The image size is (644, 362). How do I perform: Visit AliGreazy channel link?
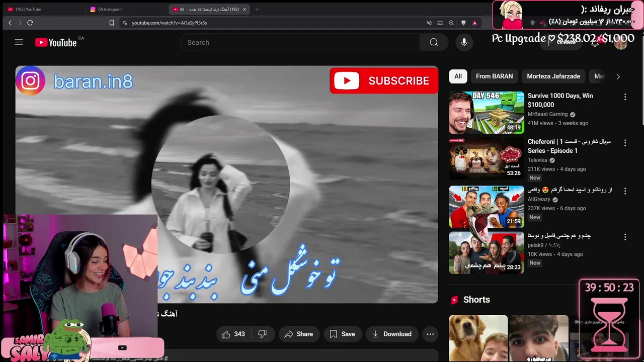tap(539, 199)
